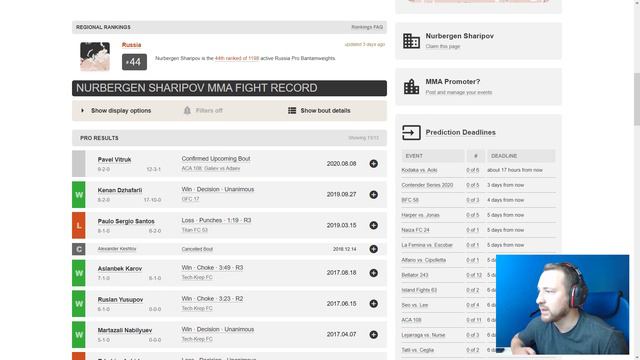This screenshot has width=640, height=360.
Task: Open Win Decision Unanimous result for Dzhafarli
Action: click(x=218, y=189)
